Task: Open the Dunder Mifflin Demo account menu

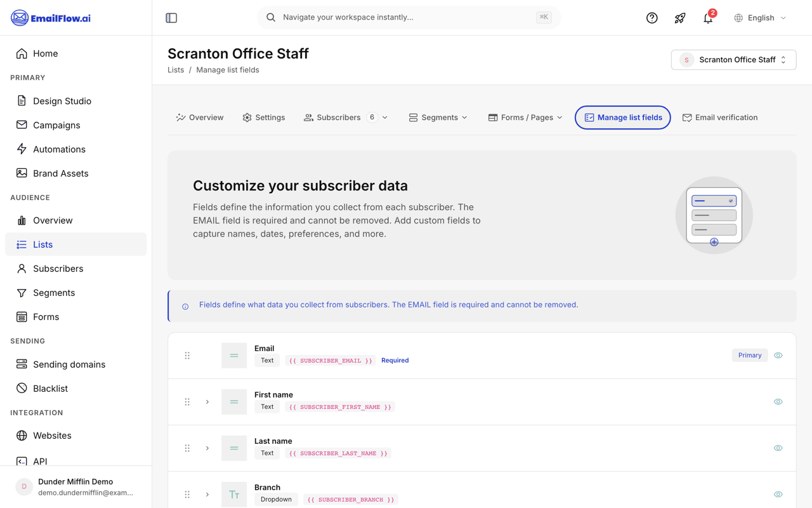Action: [x=75, y=487]
